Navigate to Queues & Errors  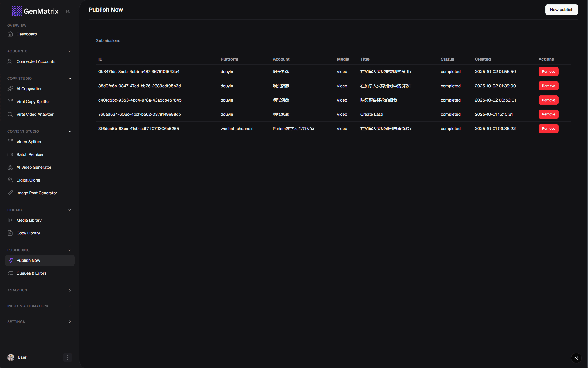click(31, 273)
